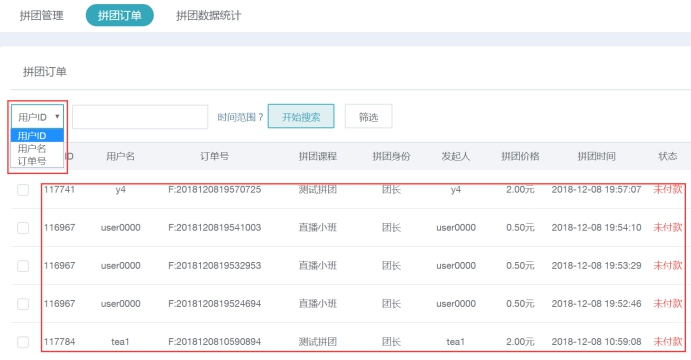This screenshot has width=691, height=360.
Task: Click timestamp 2018-12-08 10:59:08
Action: pyautogui.click(x=596, y=341)
